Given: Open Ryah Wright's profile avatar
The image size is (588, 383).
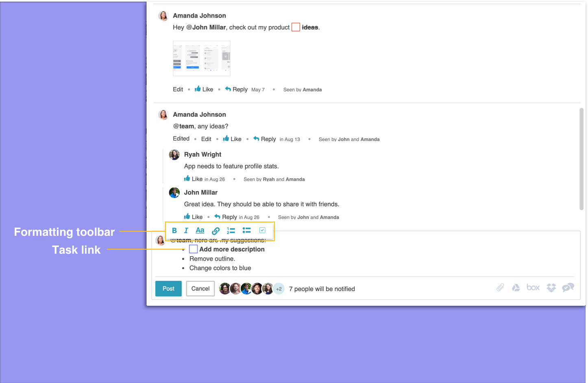Looking at the screenshot, I should [x=174, y=155].
